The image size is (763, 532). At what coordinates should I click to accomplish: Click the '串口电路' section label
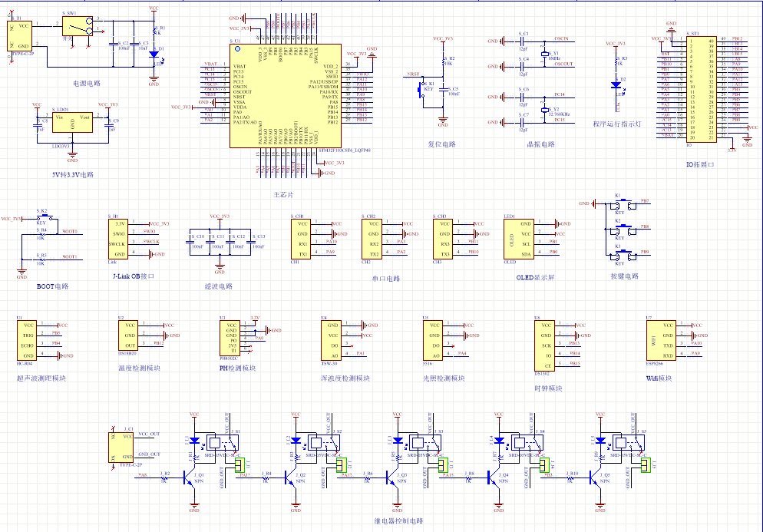386,279
